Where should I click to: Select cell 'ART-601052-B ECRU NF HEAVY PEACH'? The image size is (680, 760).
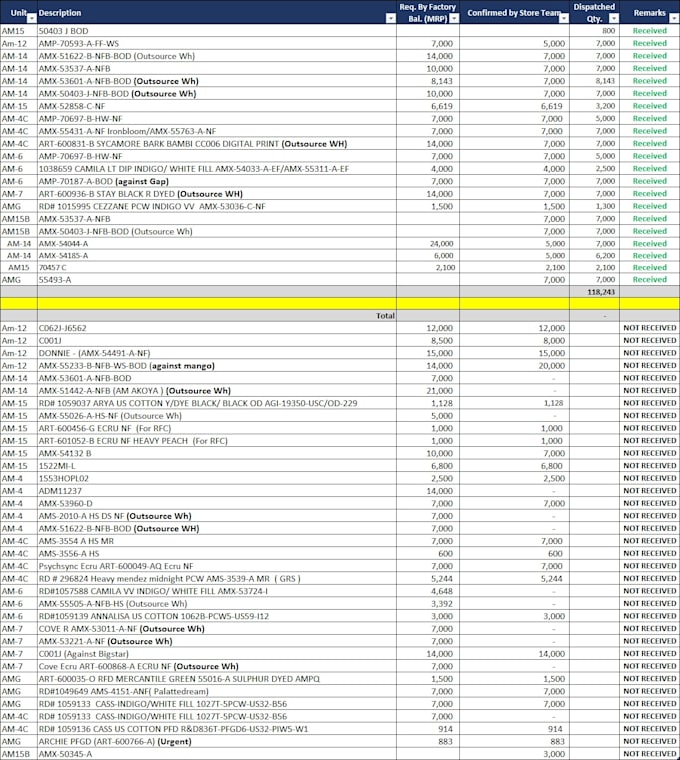point(217,441)
